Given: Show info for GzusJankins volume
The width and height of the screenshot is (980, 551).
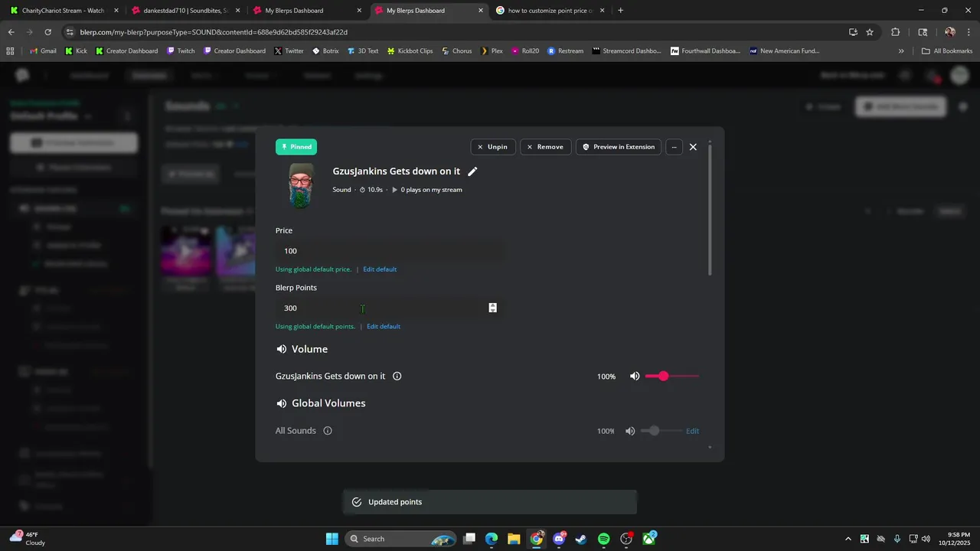Looking at the screenshot, I should pyautogui.click(x=397, y=377).
